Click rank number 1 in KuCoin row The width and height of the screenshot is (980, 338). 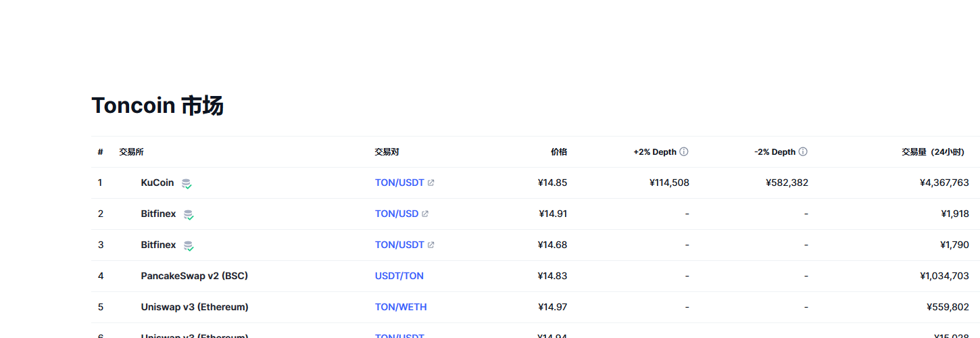(100, 183)
